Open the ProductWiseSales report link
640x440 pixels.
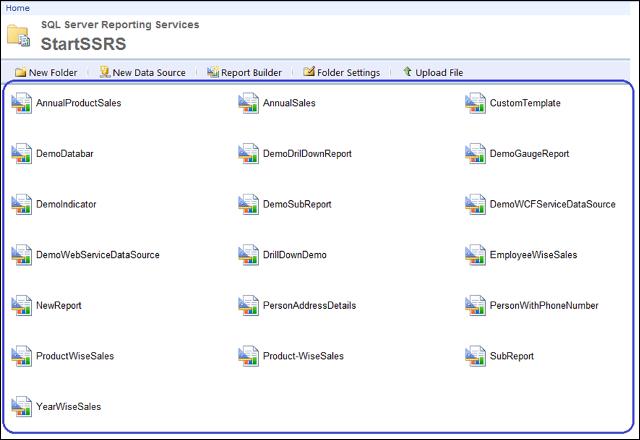click(75, 356)
